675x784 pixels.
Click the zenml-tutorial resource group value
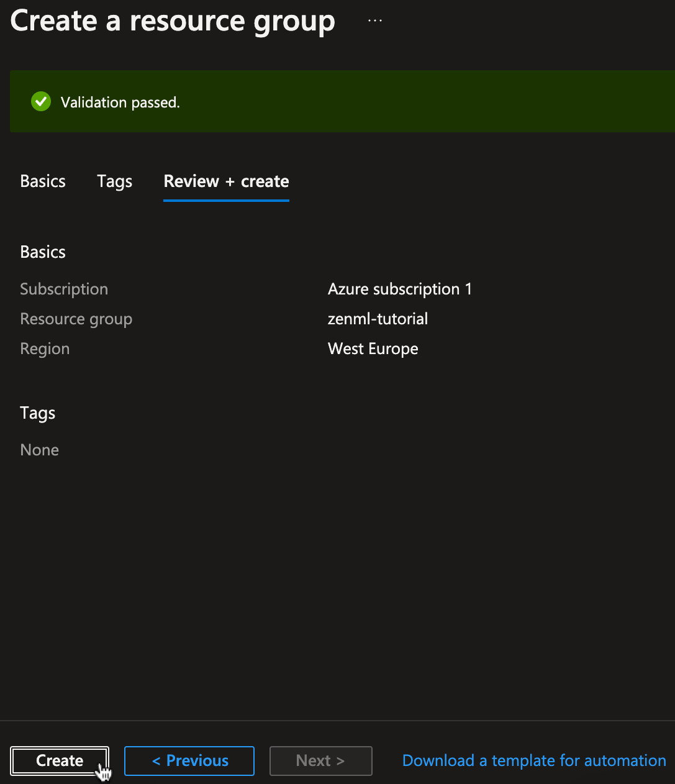coord(378,319)
